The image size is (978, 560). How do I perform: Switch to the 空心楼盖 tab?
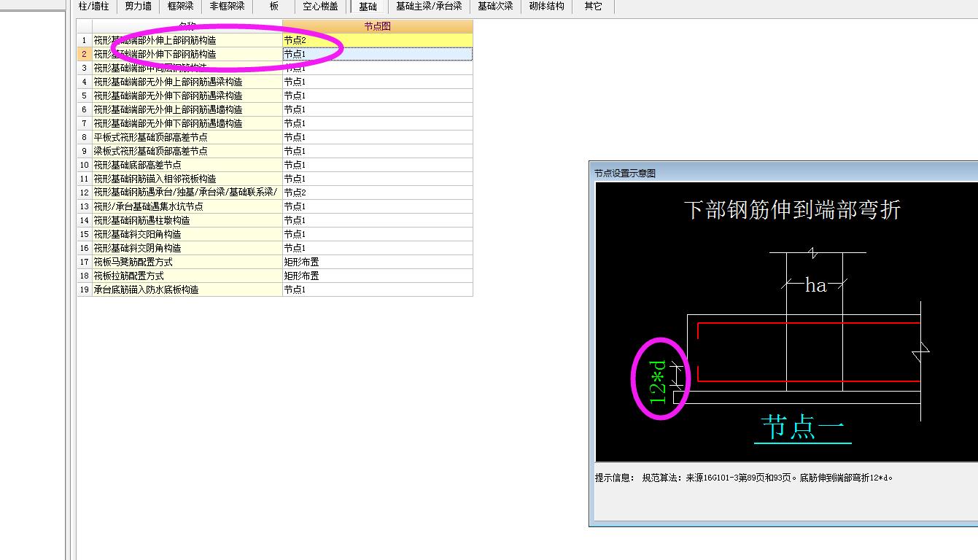click(321, 7)
